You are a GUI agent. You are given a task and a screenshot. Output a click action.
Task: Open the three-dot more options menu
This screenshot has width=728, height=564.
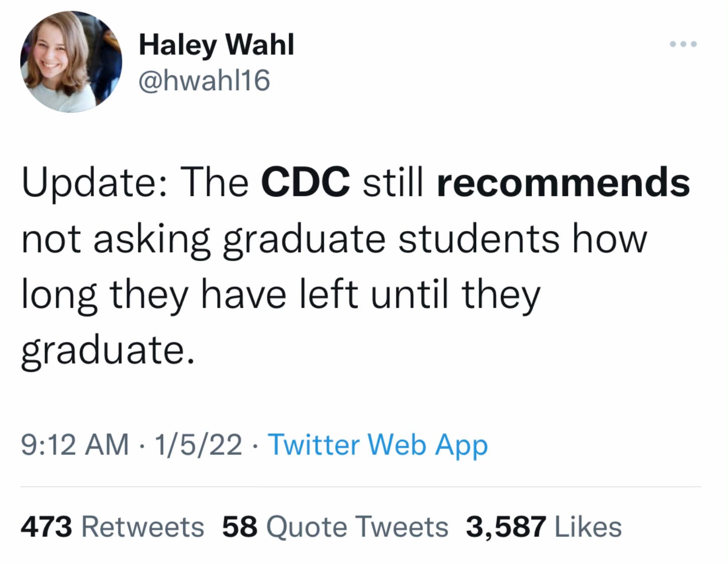(x=683, y=44)
